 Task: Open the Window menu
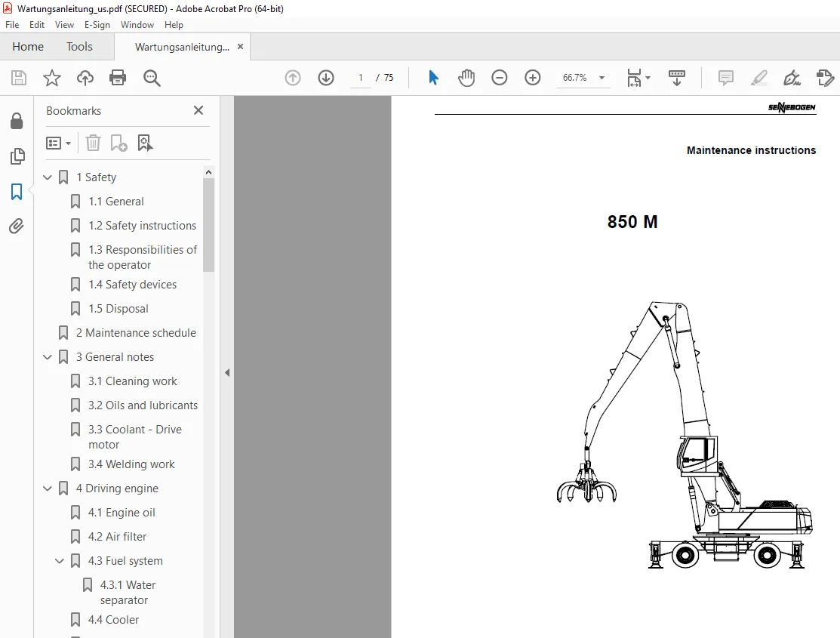tap(137, 25)
